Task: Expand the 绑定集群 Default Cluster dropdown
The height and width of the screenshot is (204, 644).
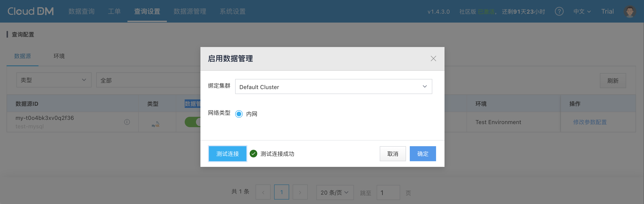Action: pos(333,87)
